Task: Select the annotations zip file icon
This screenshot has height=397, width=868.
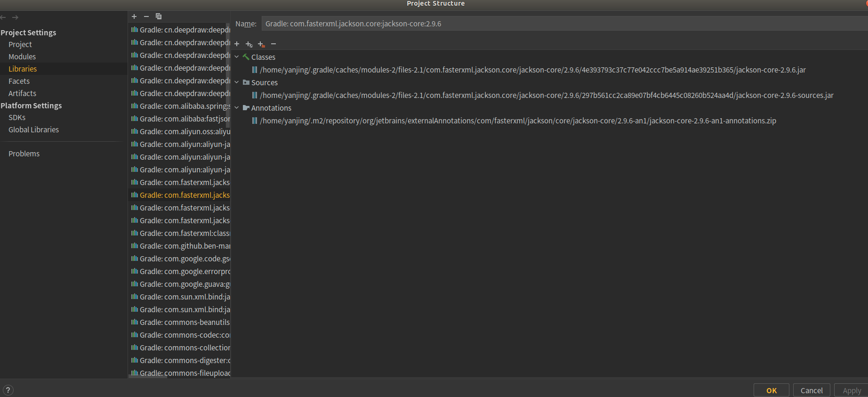Action: 255,121
